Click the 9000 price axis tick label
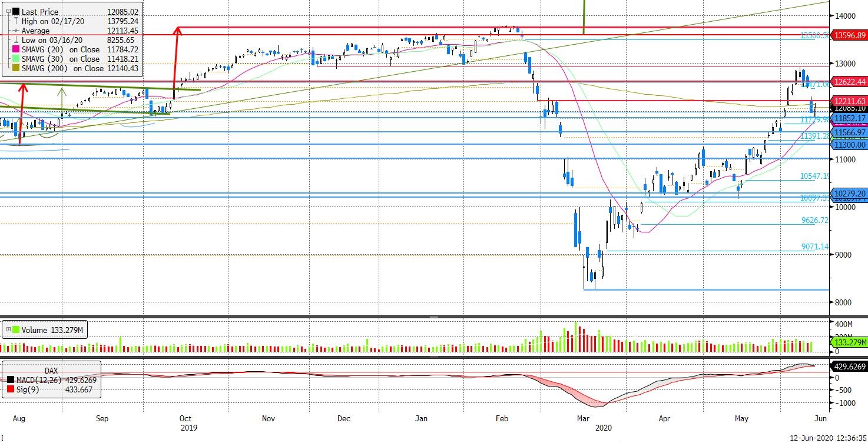Screen dimensions: 868x443 (x=843, y=255)
